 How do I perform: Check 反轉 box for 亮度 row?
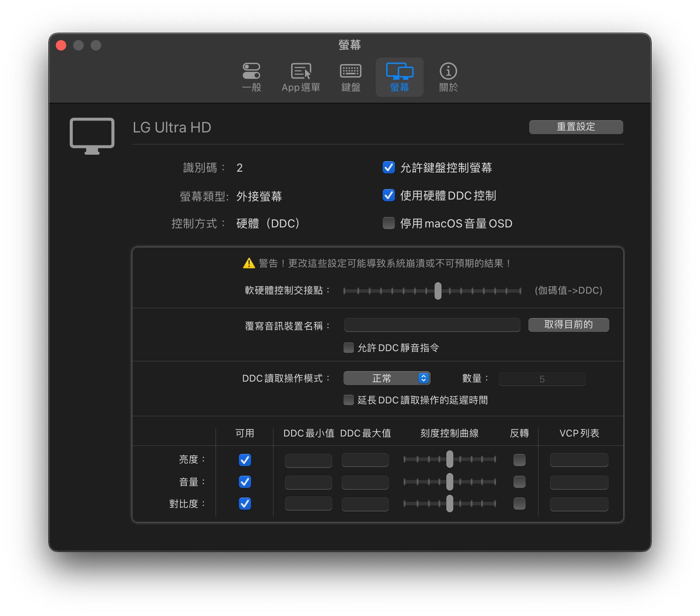click(520, 460)
